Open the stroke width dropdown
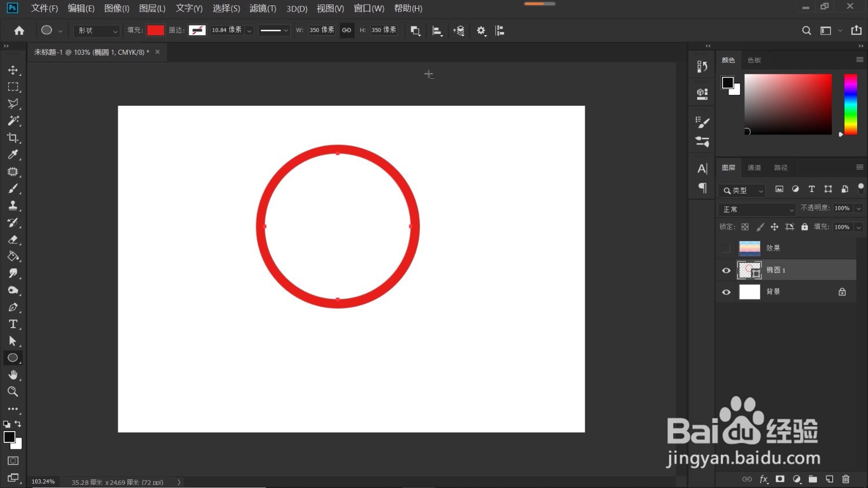This screenshot has width=868, height=488. [x=249, y=30]
